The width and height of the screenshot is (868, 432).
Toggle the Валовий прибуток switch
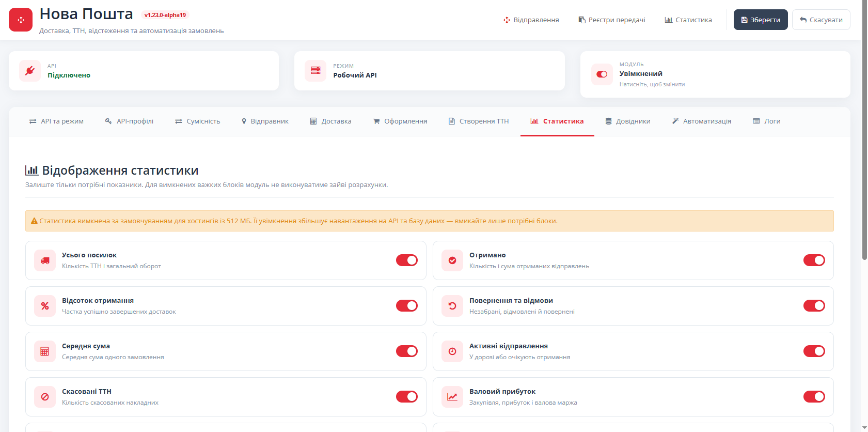814,397
